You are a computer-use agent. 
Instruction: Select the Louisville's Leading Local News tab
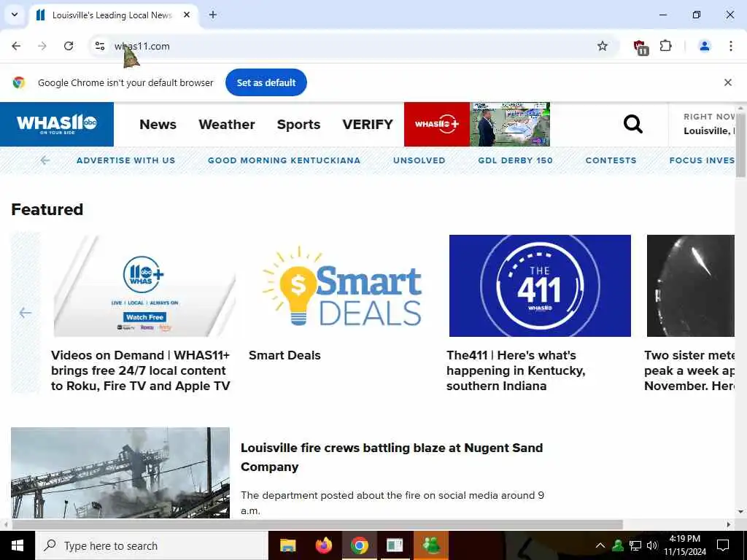pos(113,15)
